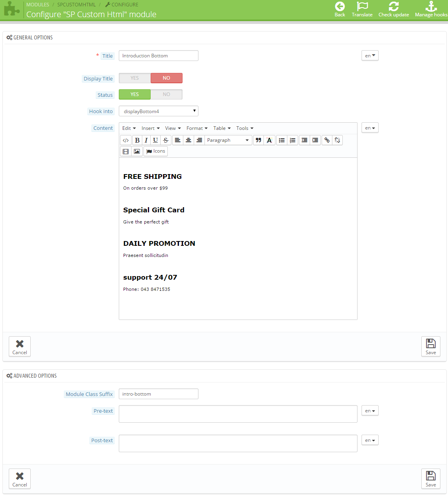Open the Icons flag button

[x=155, y=151]
